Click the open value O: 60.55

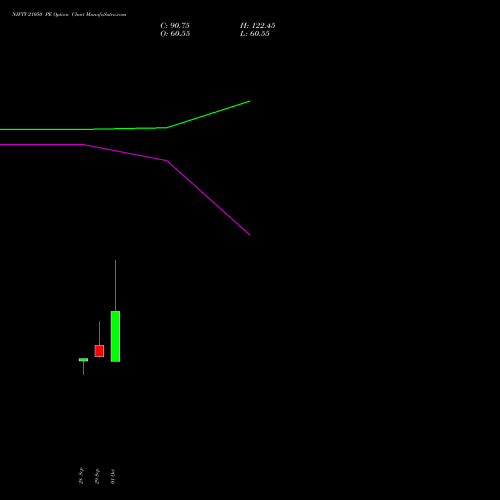pyautogui.click(x=175, y=34)
